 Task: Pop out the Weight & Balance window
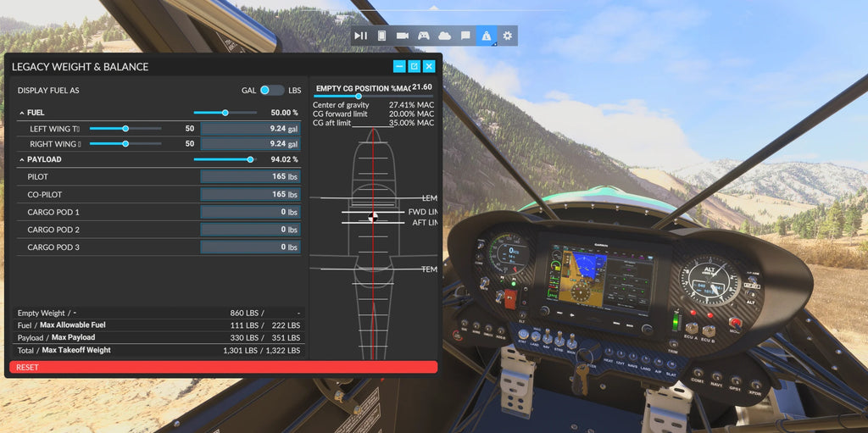tap(415, 66)
